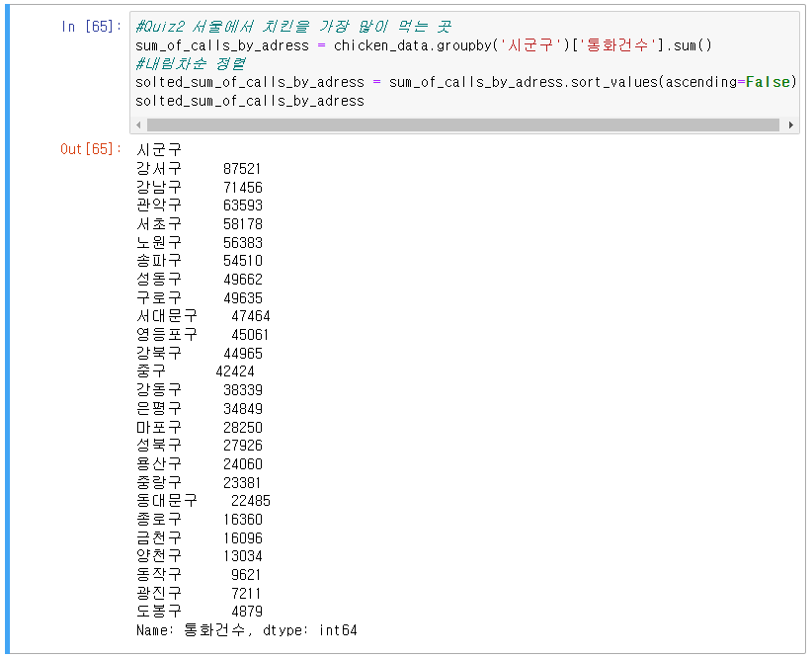Click the sort_values(ascending=False) code line
Image resolution: width=812 pixels, height=658 pixels.
click(x=465, y=82)
